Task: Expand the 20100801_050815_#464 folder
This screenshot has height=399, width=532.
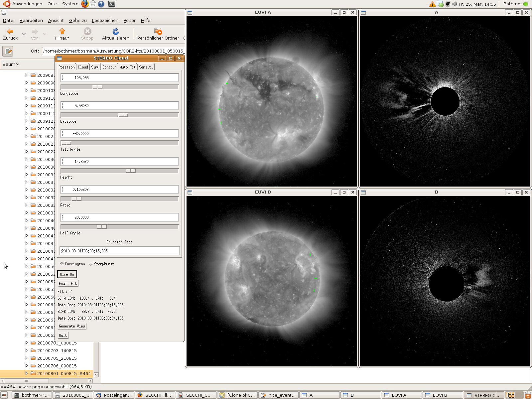Action: (26, 373)
